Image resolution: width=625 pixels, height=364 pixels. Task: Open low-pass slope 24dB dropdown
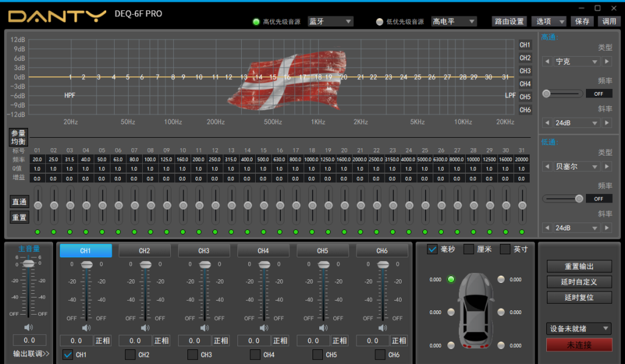[577, 228]
